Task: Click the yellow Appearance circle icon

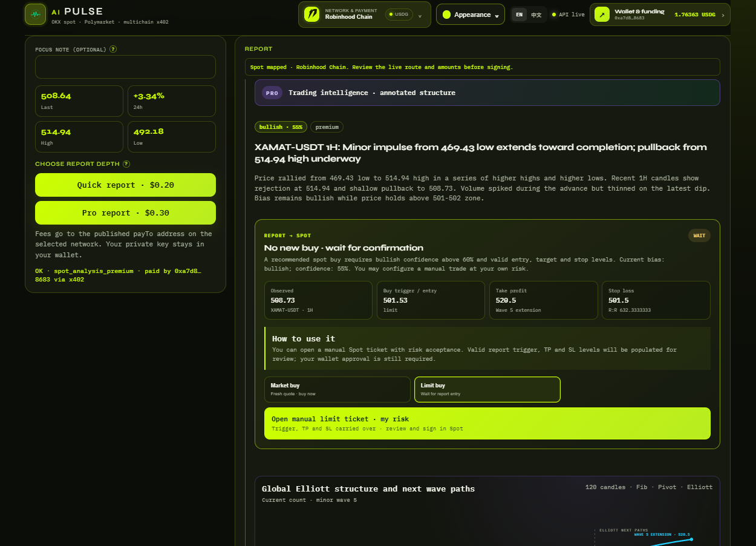Action: pyautogui.click(x=447, y=15)
